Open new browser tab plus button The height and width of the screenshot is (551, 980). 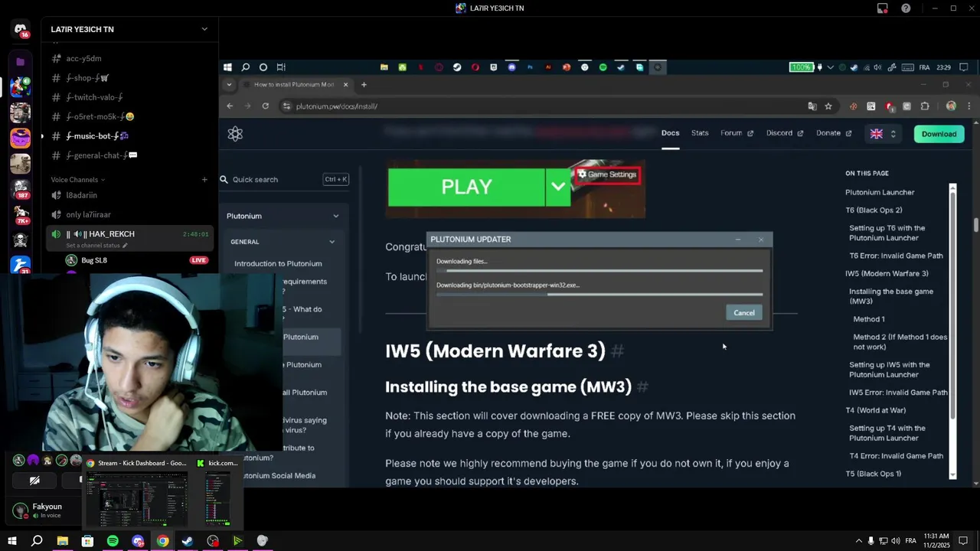(364, 84)
